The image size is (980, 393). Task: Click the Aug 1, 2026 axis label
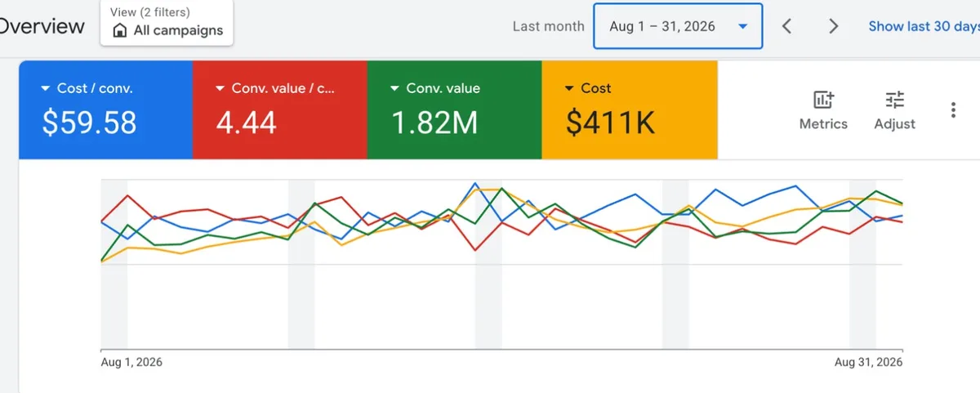(x=131, y=362)
